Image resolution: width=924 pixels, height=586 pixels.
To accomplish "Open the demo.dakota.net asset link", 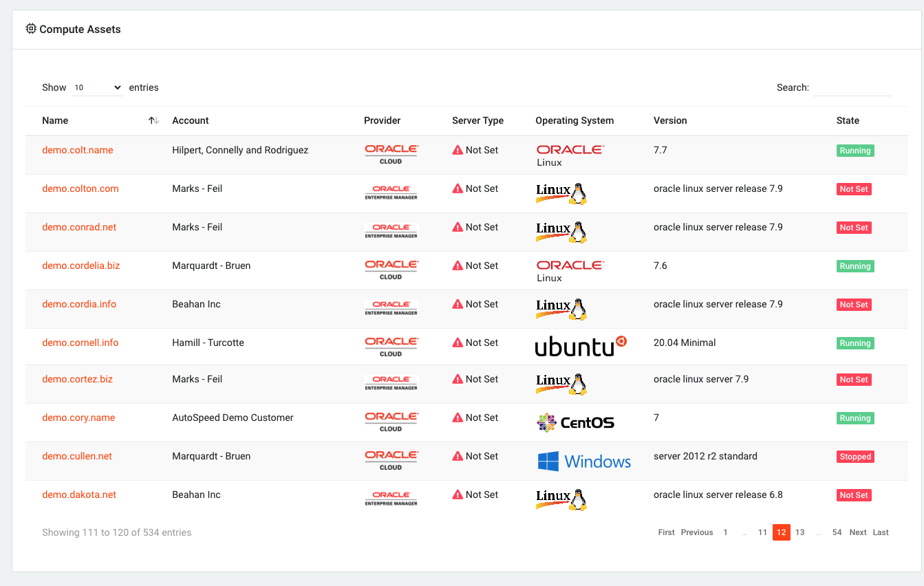I will pos(79,495).
